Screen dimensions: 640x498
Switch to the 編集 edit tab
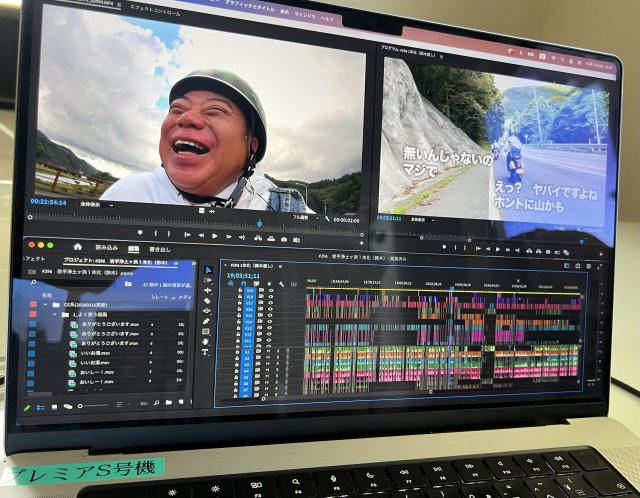pos(133,249)
